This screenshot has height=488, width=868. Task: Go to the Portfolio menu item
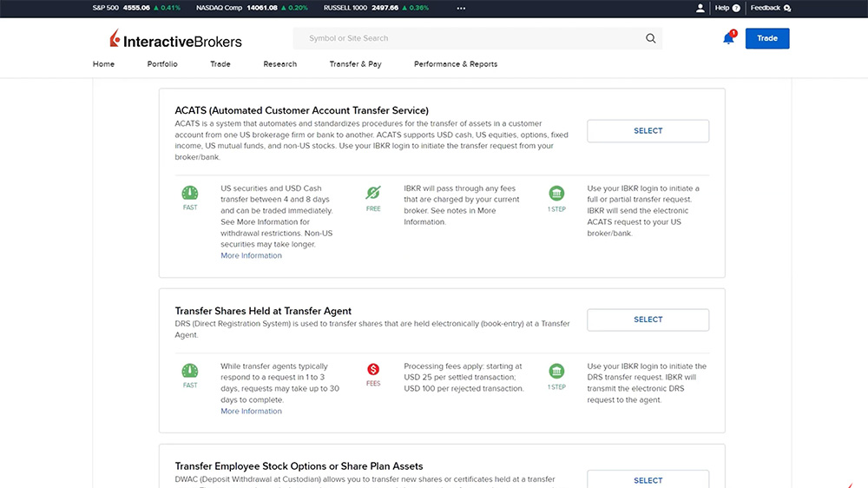click(162, 64)
